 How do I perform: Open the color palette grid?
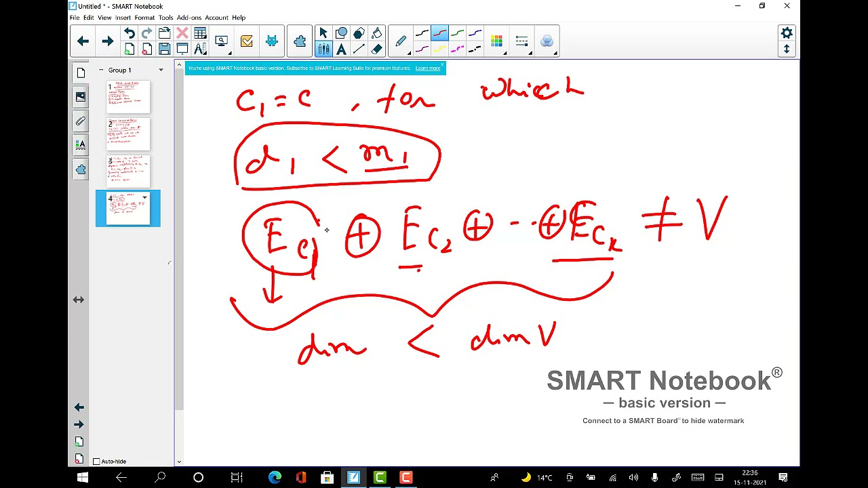coord(496,41)
